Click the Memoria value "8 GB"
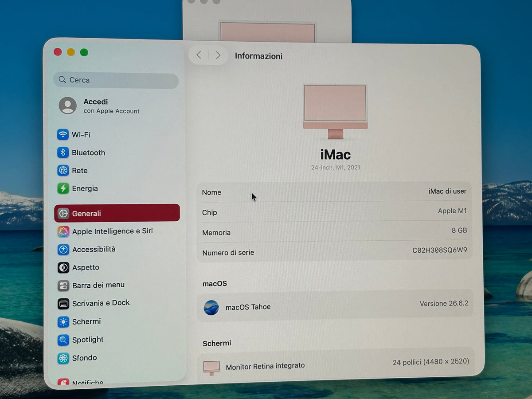This screenshot has height=399, width=532. tap(459, 231)
